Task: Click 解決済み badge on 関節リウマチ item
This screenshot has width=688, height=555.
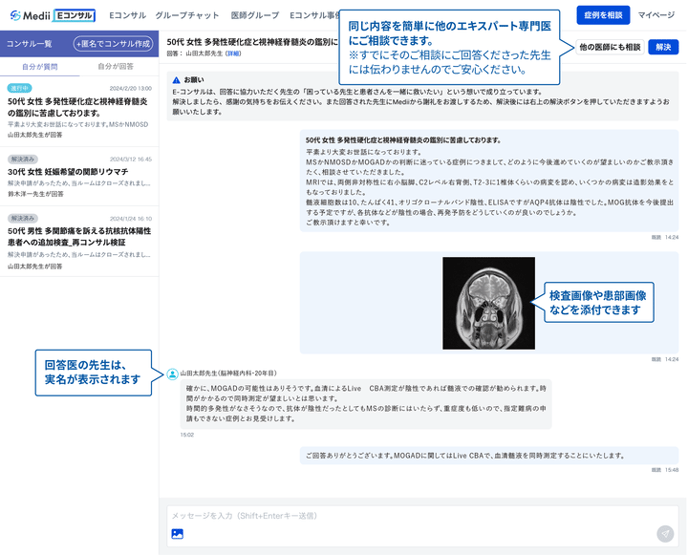Action: click(x=23, y=159)
